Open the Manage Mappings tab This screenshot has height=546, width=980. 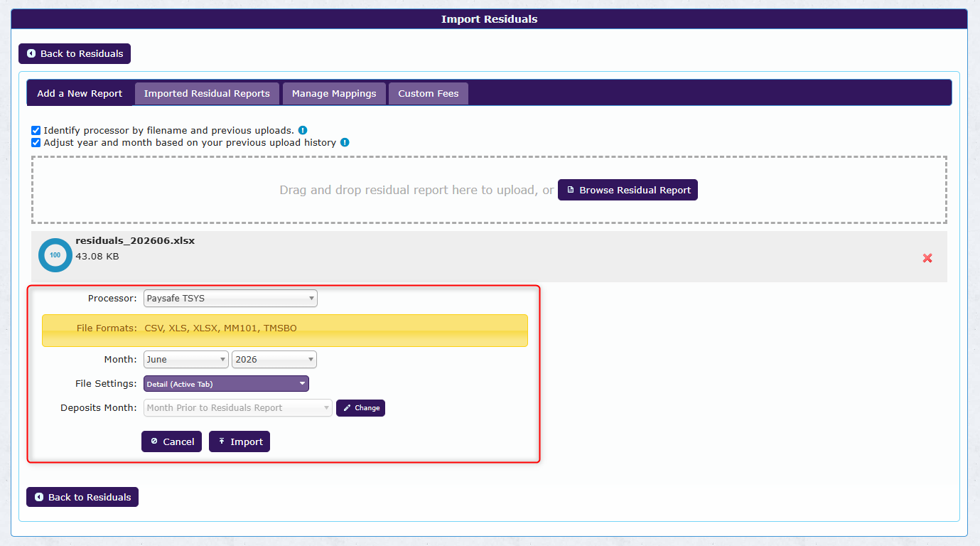pyautogui.click(x=334, y=94)
